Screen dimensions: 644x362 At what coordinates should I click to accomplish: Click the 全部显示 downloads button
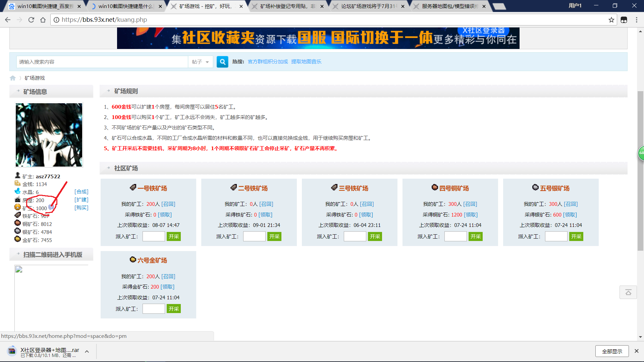(612, 351)
